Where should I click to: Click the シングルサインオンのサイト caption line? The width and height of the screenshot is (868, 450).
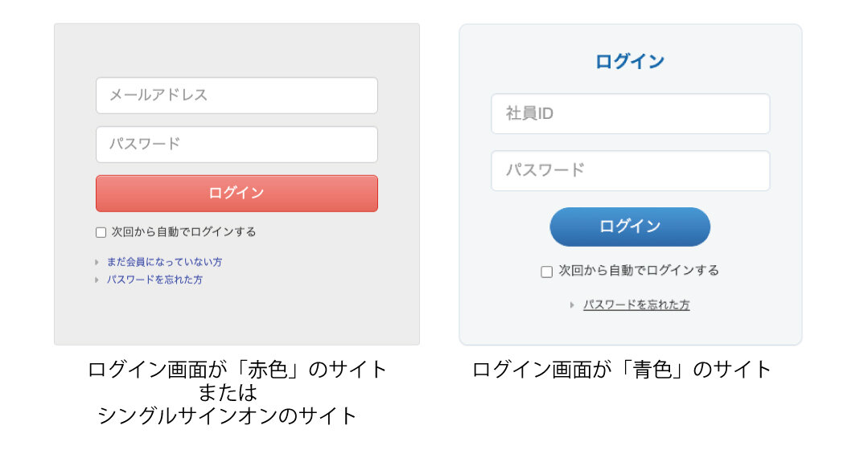227,415
